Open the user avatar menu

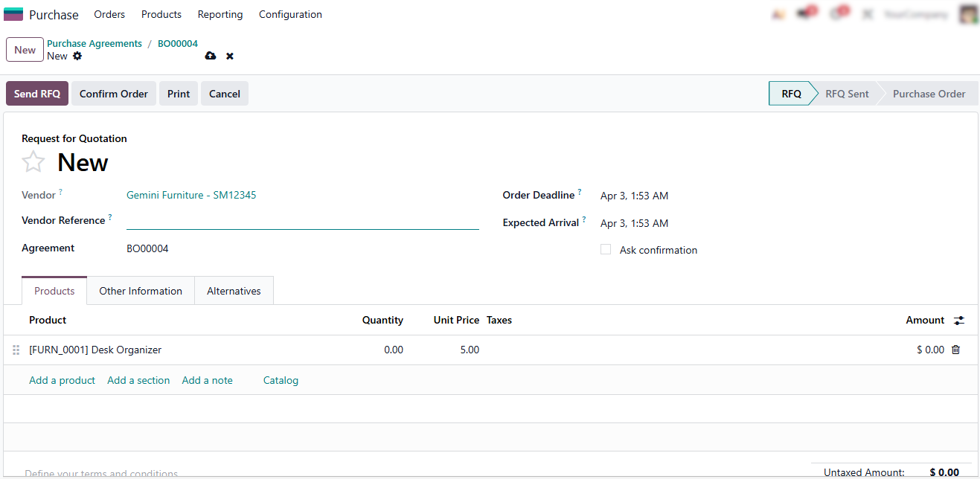(967, 14)
